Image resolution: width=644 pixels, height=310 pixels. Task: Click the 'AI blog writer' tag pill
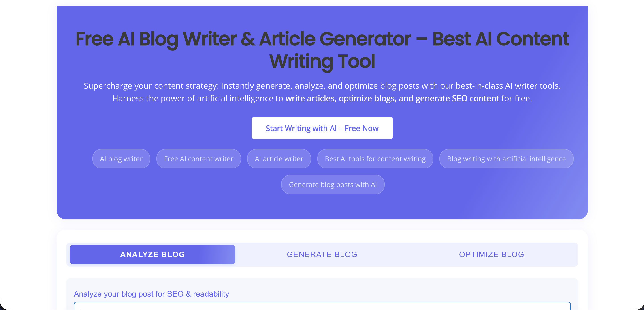[121, 159]
